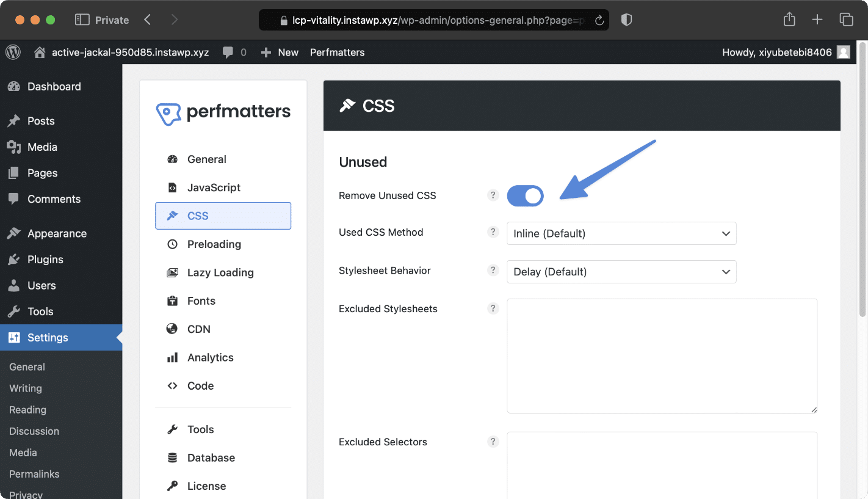Viewport: 868px width, 499px height.
Task: Disable the Remove Unused CSS toggle
Action: 525,195
